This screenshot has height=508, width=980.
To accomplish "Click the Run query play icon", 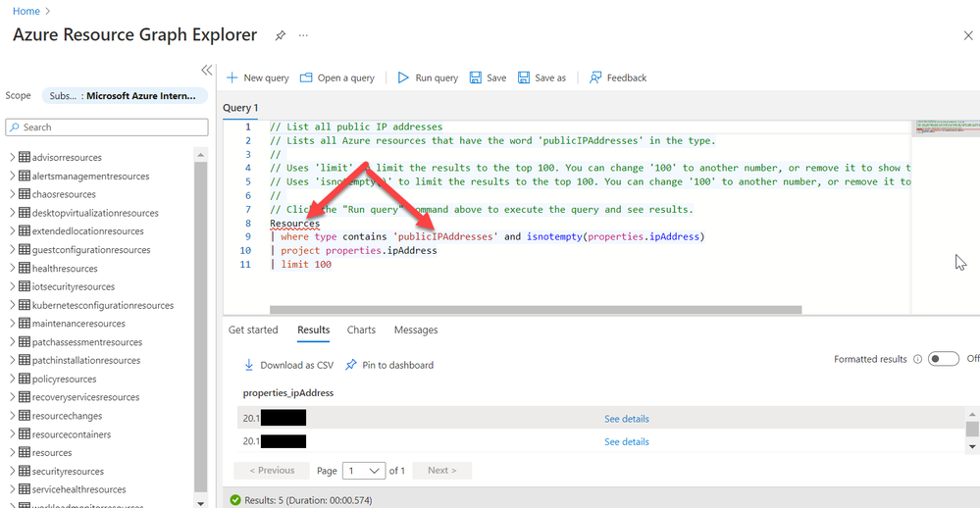I will (403, 77).
